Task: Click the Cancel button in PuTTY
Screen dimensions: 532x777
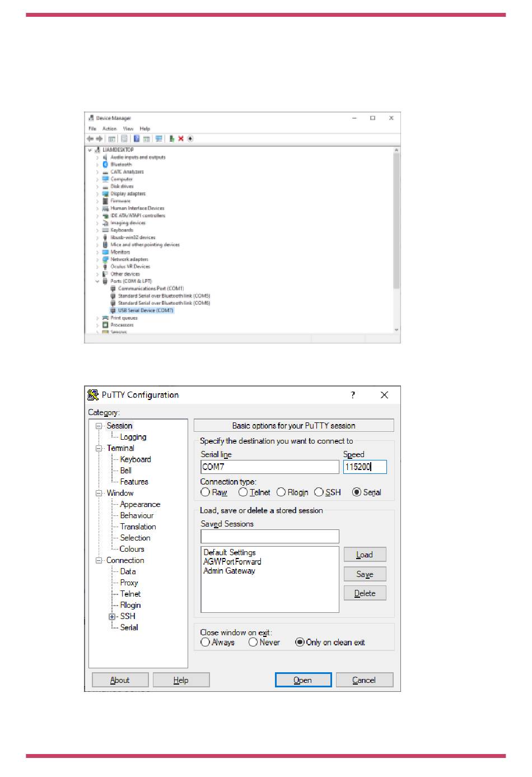Action: [x=364, y=680]
